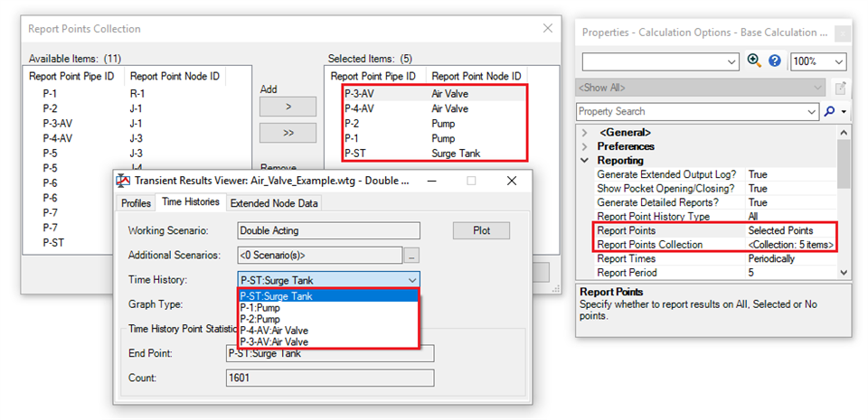Click the zoom magnifier icon in Properties
Viewport: 868px width, 420px height.
click(x=753, y=61)
